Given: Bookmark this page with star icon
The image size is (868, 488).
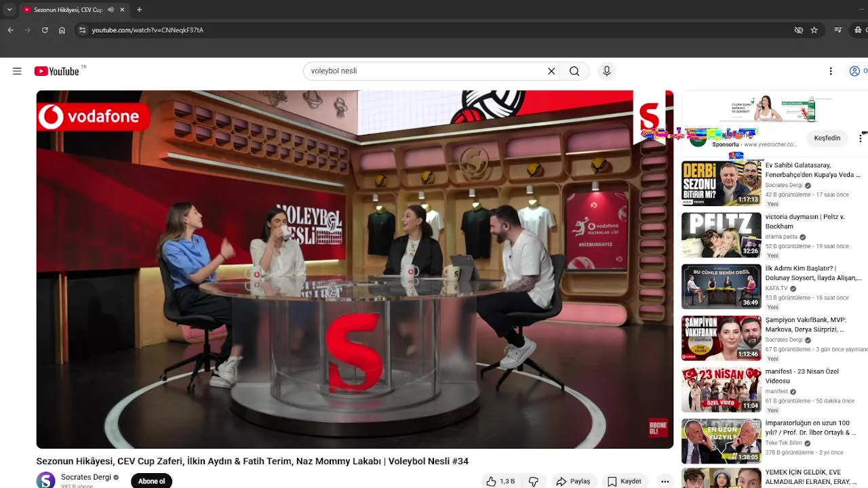Looking at the screenshot, I should 814,30.
